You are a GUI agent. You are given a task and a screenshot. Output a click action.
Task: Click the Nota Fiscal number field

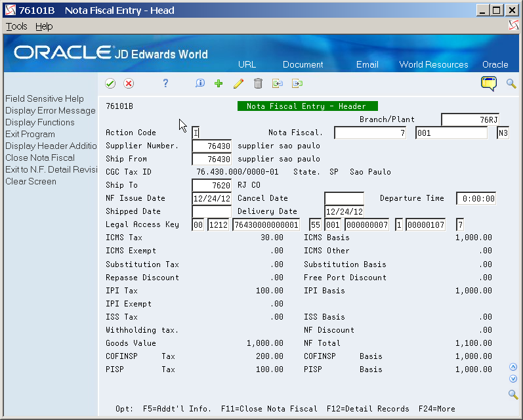(x=370, y=133)
